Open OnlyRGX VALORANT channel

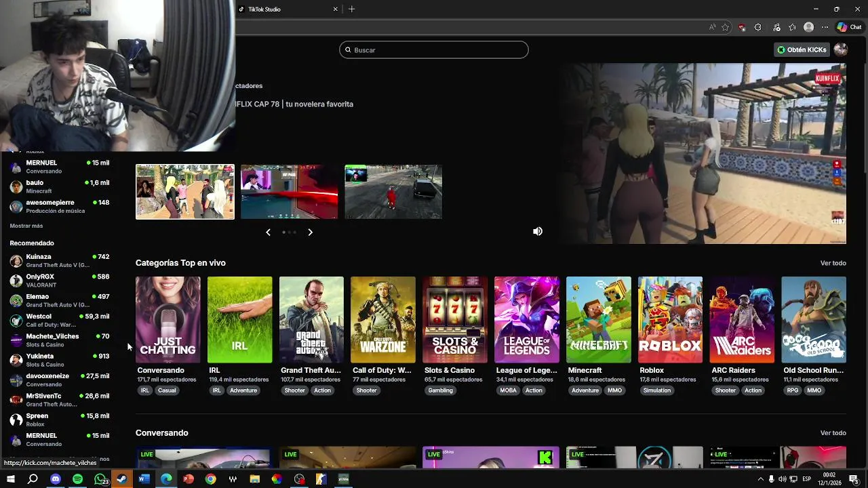coord(60,281)
